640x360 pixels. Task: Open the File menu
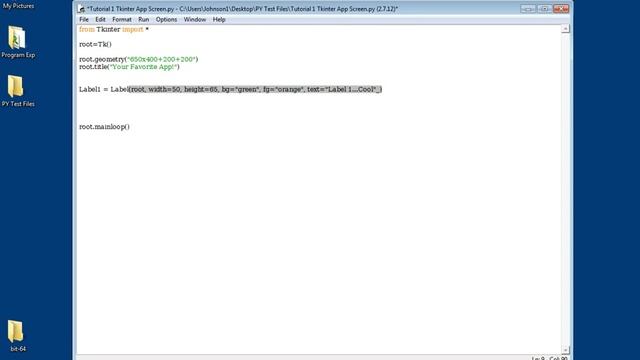click(84, 19)
